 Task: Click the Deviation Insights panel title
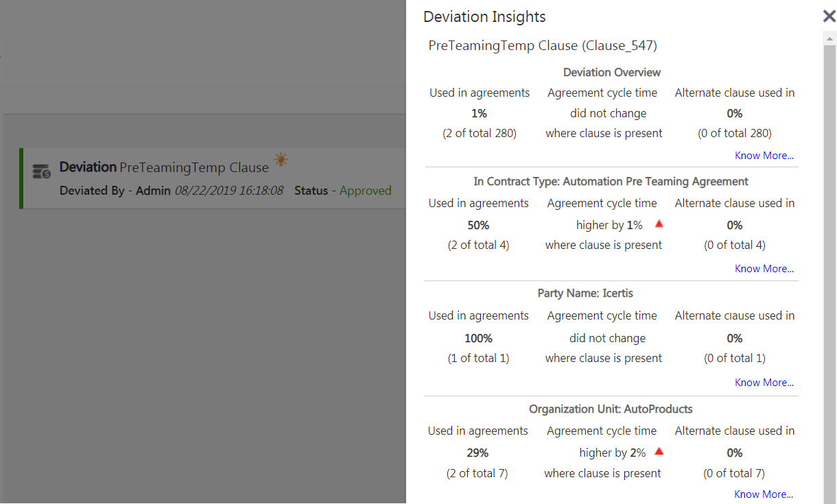coord(484,17)
